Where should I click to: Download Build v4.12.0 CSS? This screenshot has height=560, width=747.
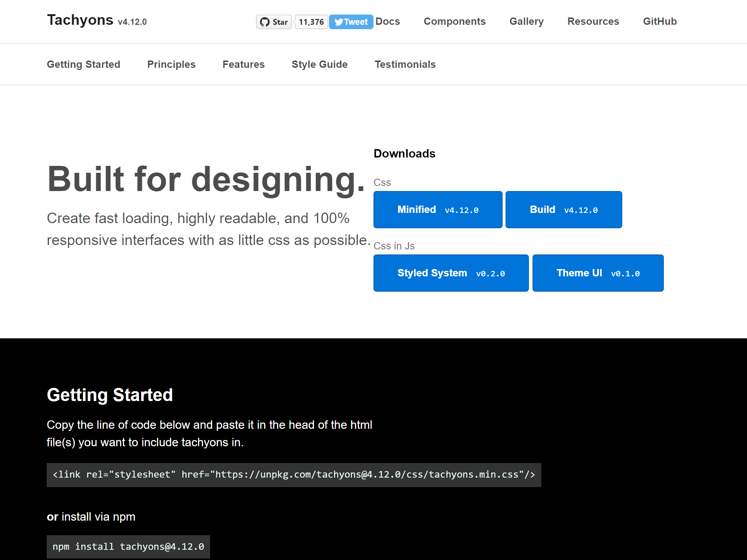pyautogui.click(x=564, y=210)
